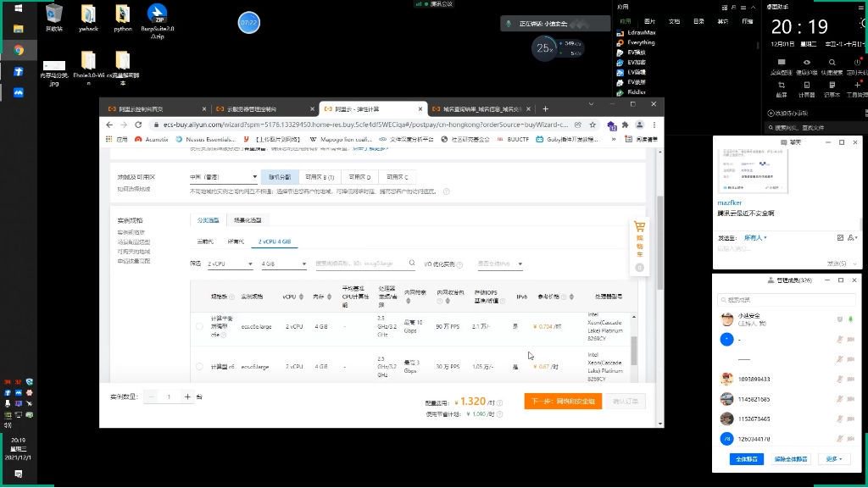Open the 2 vCPU filter dropdown
This screenshot has width=868, height=488.
(230, 264)
